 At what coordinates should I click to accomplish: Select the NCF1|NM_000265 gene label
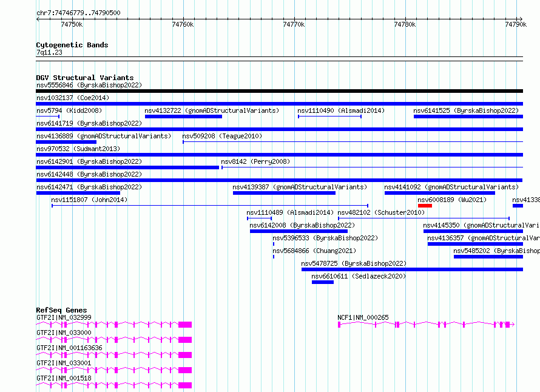click(x=363, y=317)
